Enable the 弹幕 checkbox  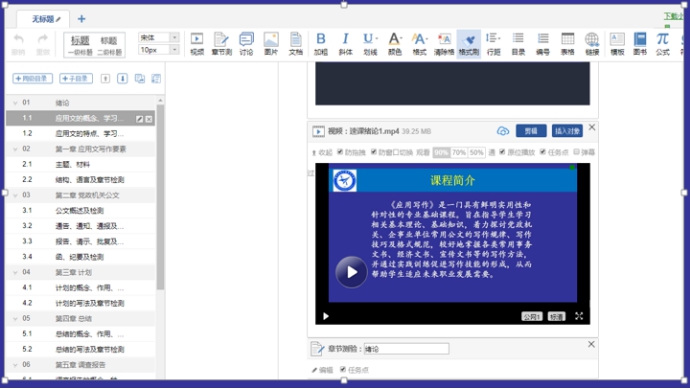click(x=576, y=152)
